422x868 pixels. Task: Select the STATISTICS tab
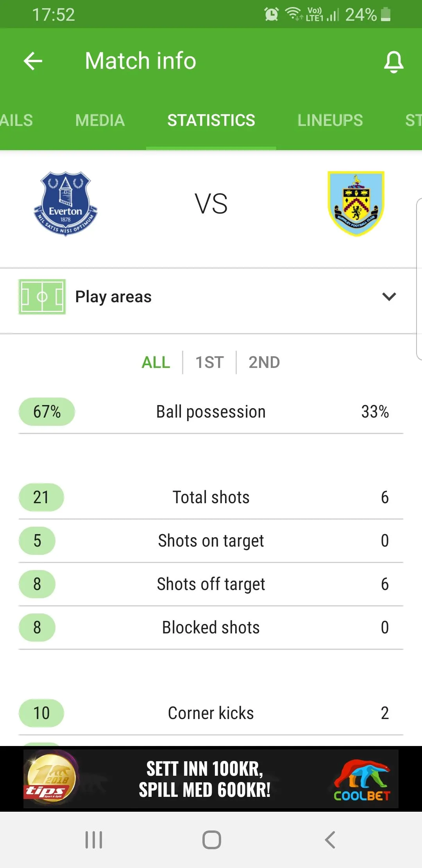pyautogui.click(x=211, y=120)
